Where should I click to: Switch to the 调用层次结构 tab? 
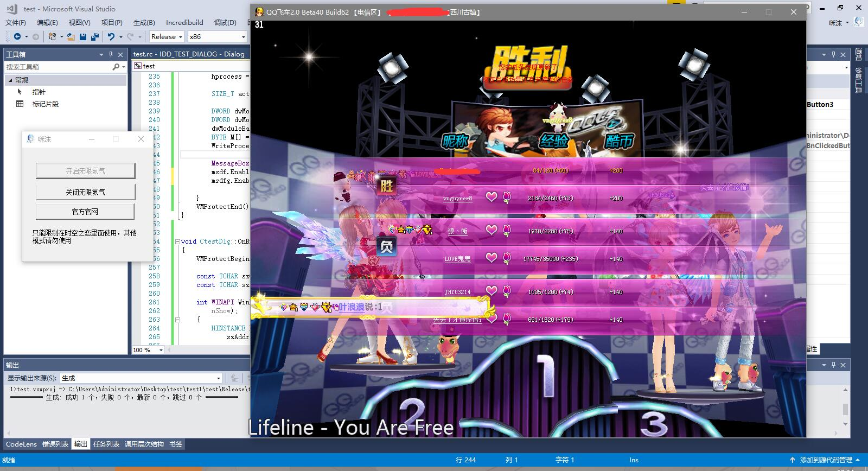[144, 444]
